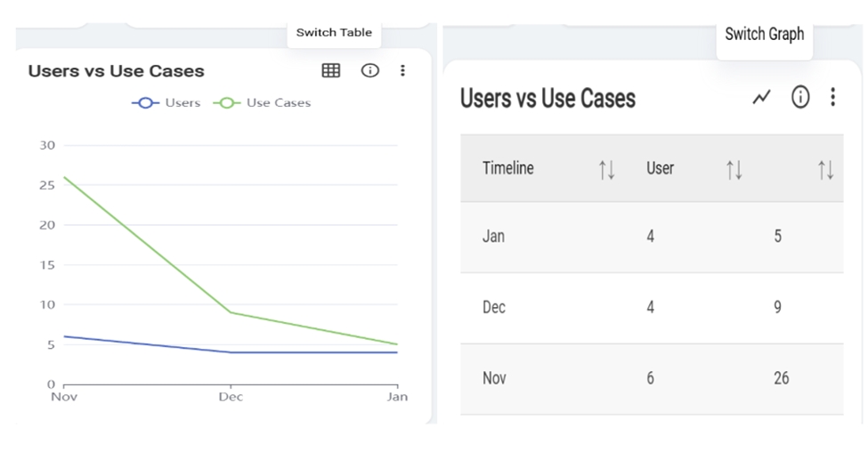Screen dimensions: 868x452
Task: Sort table by the User column arrows
Action: click(x=734, y=169)
